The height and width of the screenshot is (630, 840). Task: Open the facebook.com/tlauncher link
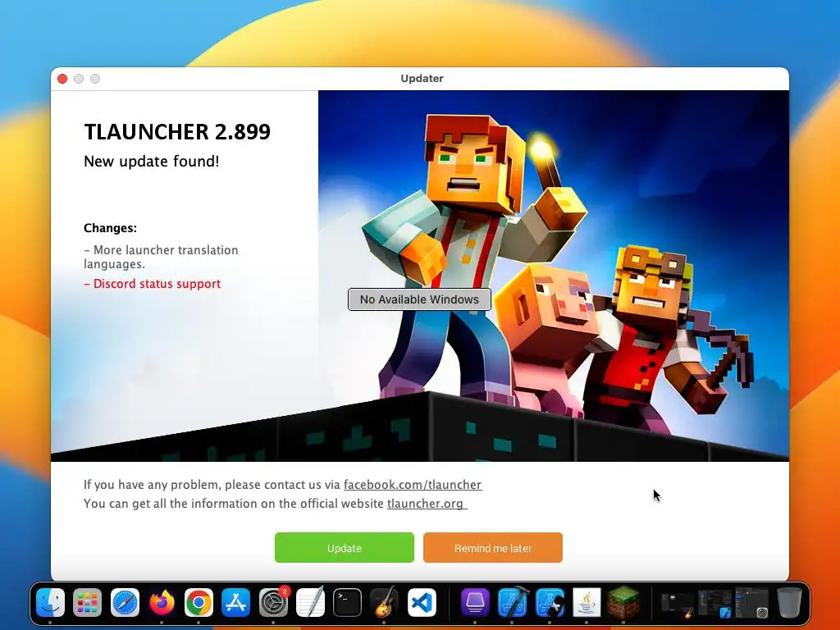click(413, 484)
